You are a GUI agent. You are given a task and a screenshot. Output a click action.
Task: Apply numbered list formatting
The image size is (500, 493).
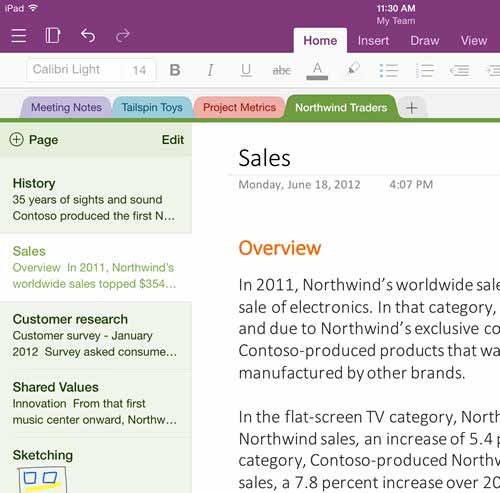(x=425, y=70)
